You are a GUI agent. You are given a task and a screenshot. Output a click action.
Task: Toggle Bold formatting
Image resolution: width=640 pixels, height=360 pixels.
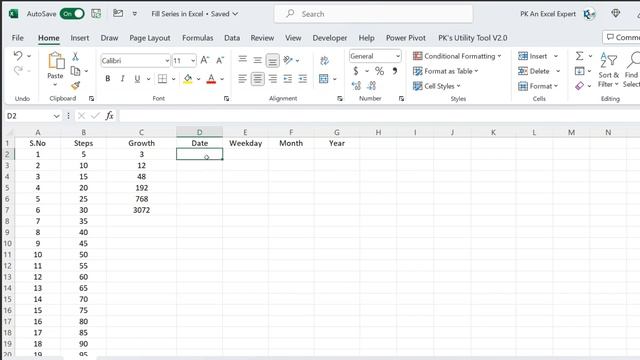click(x=107, y=78)
